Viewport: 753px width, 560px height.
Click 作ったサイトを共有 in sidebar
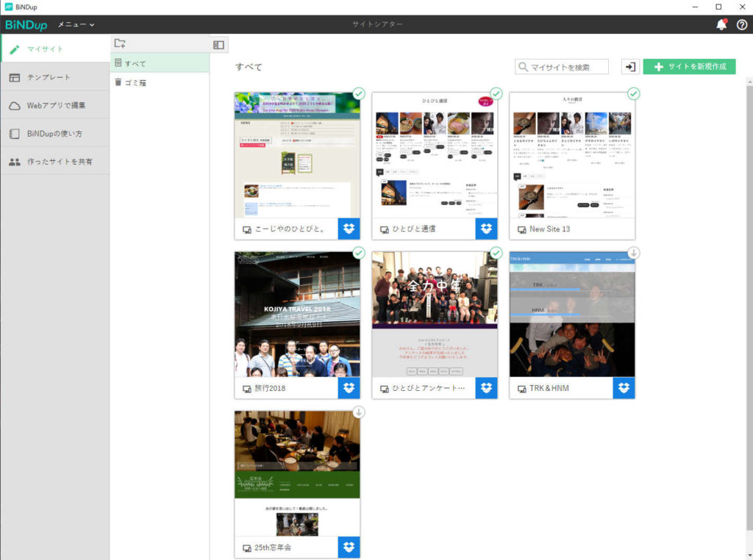pyautogui.click(x=60, y=162)
